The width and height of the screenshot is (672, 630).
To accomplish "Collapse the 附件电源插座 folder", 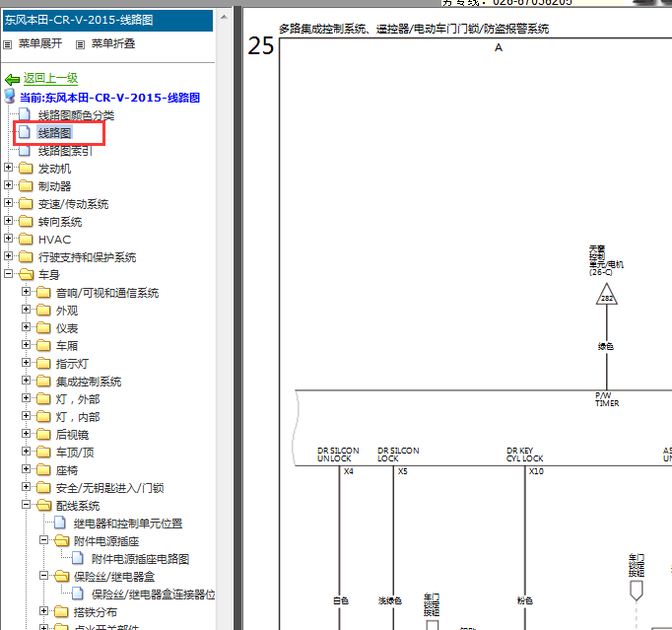I will click(43, 540).
